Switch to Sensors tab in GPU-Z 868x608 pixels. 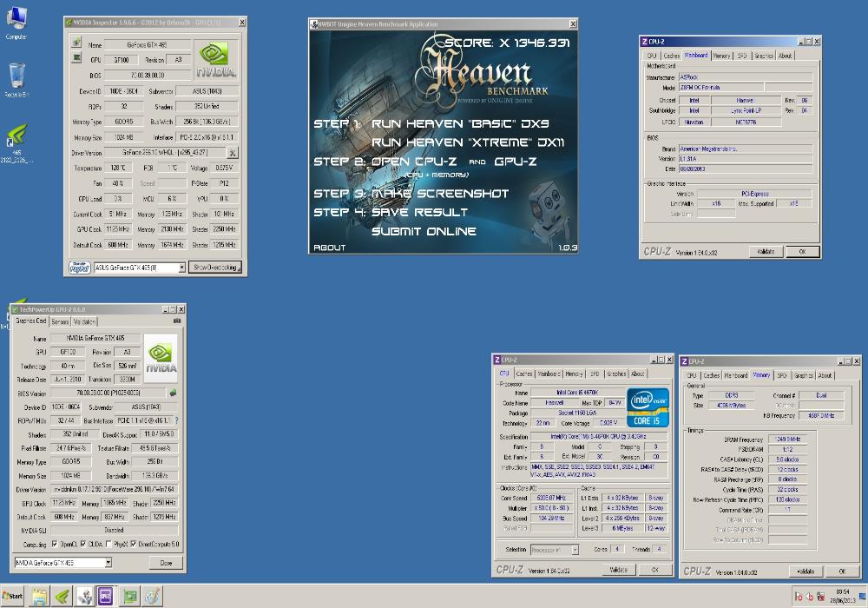pos(60,321)
